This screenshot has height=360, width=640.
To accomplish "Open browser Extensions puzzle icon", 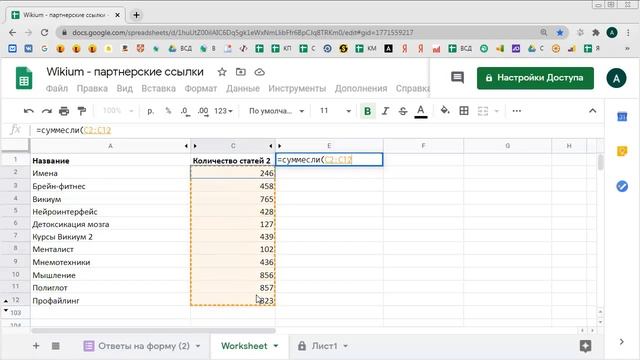I will [x=596, y=32].
